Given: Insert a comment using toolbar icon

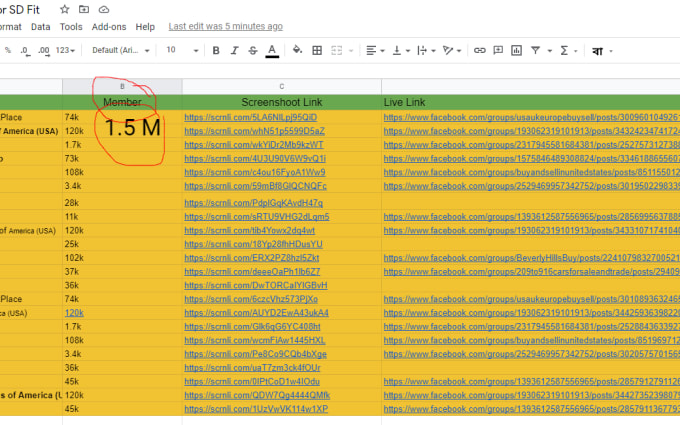Looking at the screenshot, I should [x=498, y=50].
